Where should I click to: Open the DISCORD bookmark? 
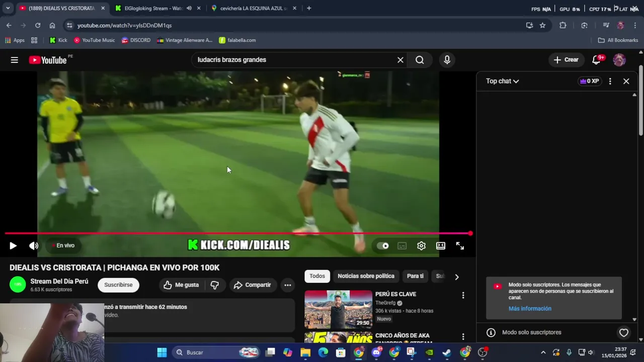pos(136,40)
